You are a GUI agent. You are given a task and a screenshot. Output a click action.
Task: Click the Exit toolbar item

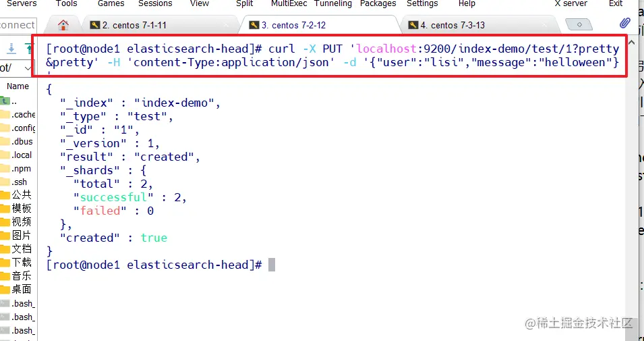point(616,3)
